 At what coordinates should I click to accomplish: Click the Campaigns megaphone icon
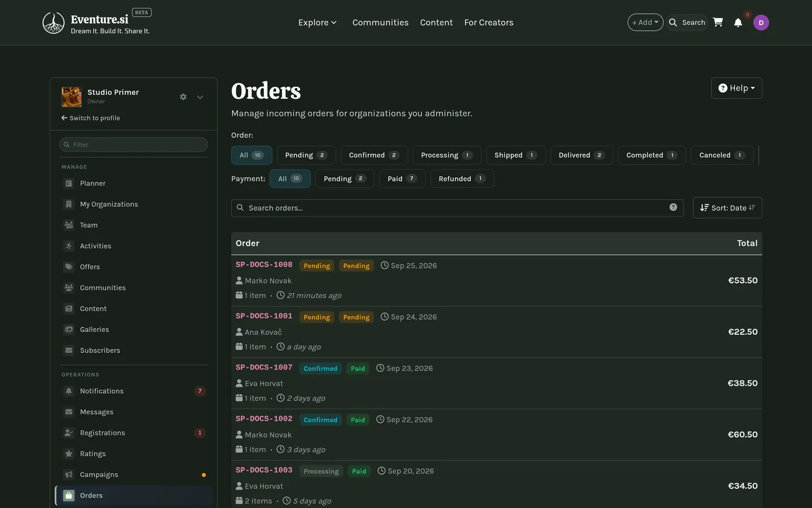point(69,475)
